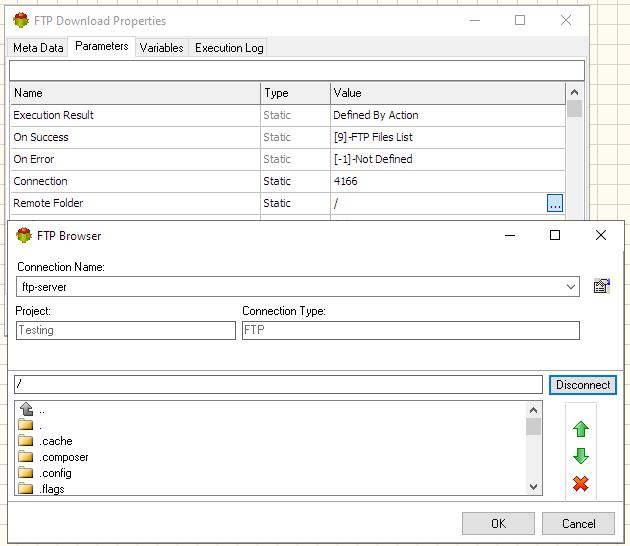Screen dimensions: 630x546
Task: Click the Connection Type field showing FTP
Action: point(411,330)
